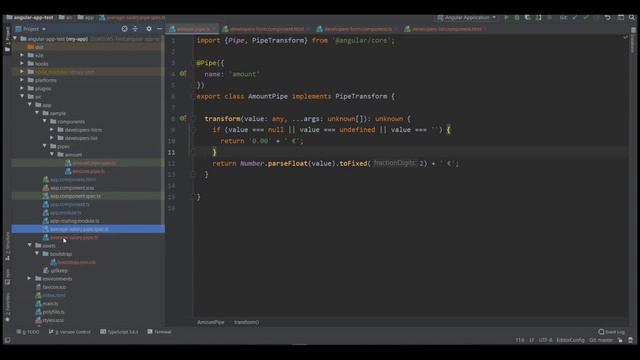Click the src breadcrumb in the navigation bar
This screenshot has height=360, width=640.
coord(66,18)
